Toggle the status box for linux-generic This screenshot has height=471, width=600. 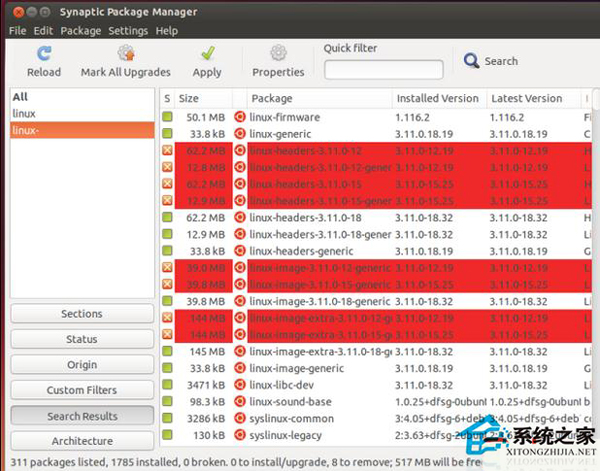(x=167, y=134)
